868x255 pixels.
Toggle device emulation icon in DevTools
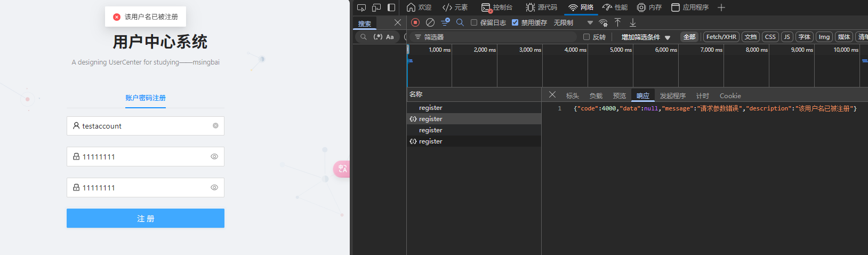[x=376, y=7]
